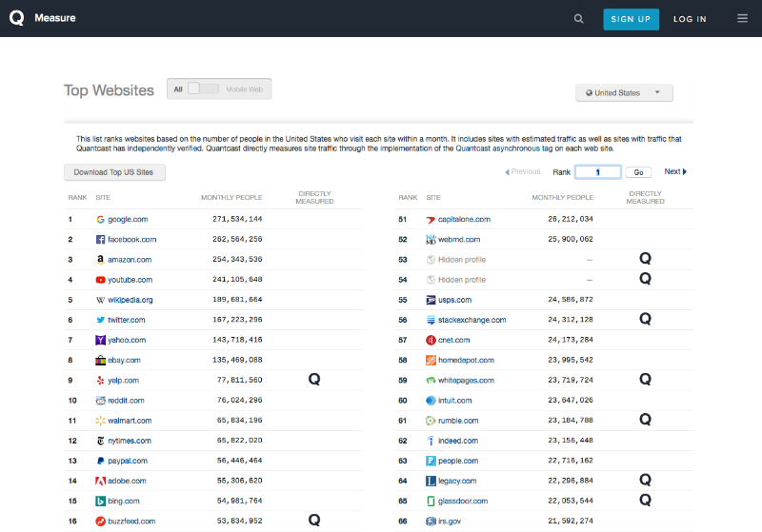Toggle the All / Mobile Web switch
Image resolution: width=762 pixels, height=532 pixels.
[203, 89]
